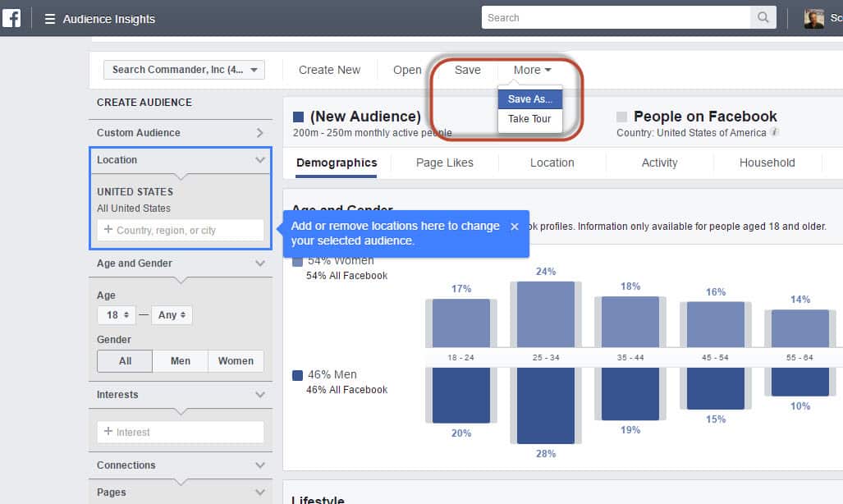Screen dimensions: 843x504
Task: Click the plus icon in location field
Action: pyautogui.click(x=108, y=230)
